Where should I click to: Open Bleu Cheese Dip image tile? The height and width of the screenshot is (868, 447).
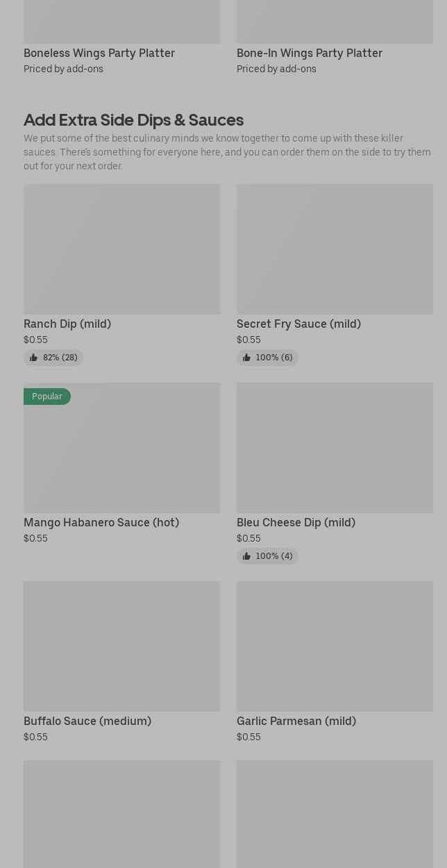coord(335,447)
